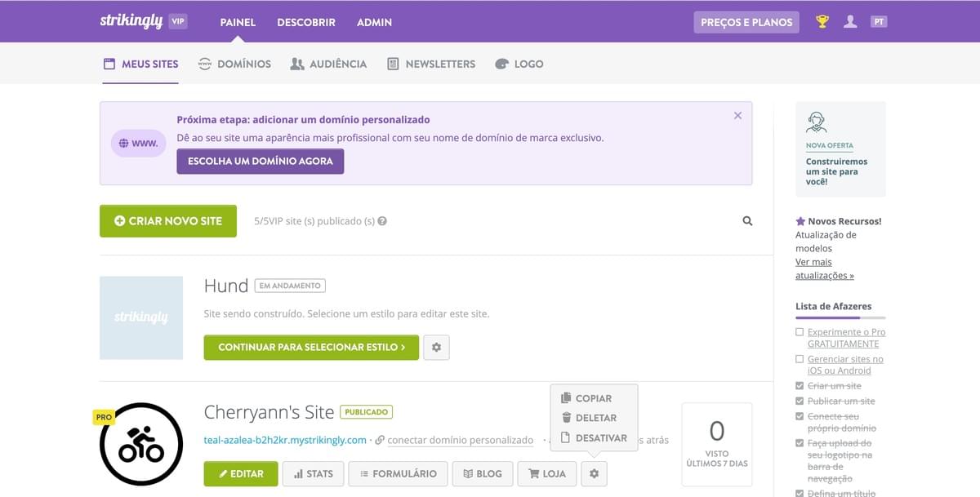Click the support agent headset icon
Image resolution: width=980 pixels, height=497 pixels.
(x=817, y=122)
